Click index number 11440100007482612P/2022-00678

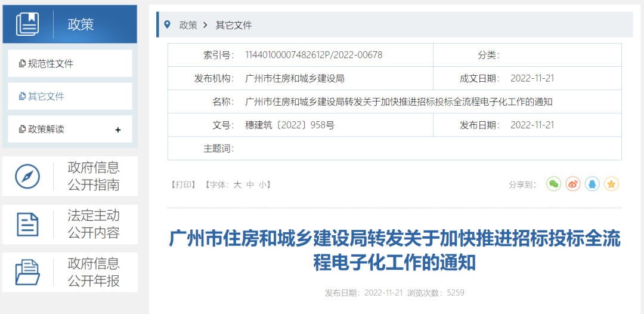[314, 55]
